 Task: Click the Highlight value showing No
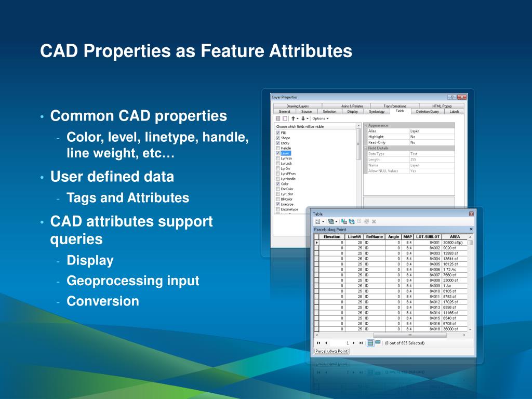coord(432,137)
